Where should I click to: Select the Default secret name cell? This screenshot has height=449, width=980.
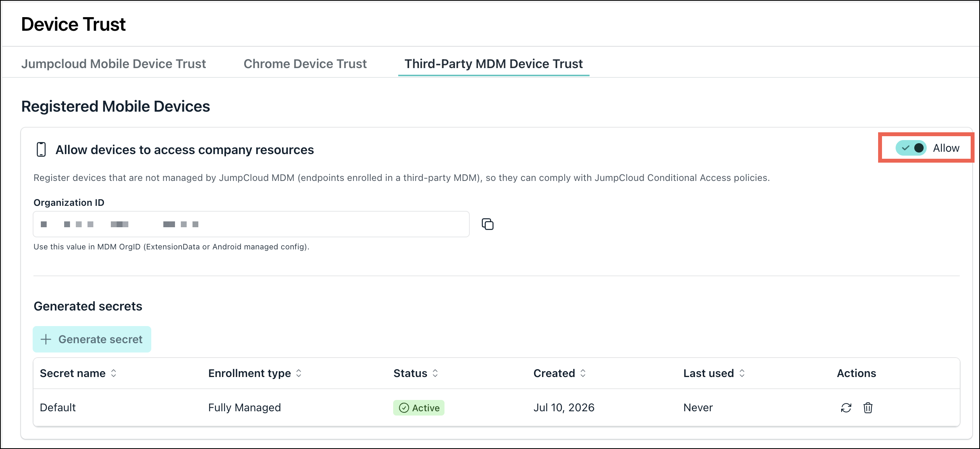click(x=58, y=407)
